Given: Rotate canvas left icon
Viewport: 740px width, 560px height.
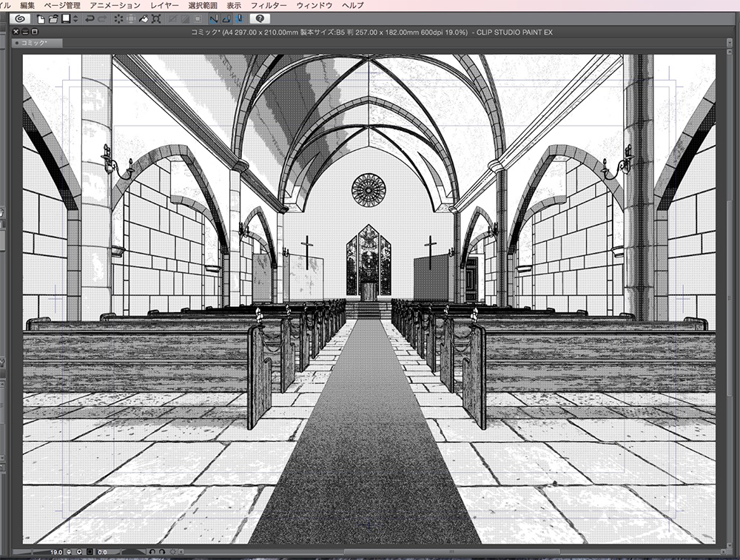Looking at the screenshot, I should 152,552.
